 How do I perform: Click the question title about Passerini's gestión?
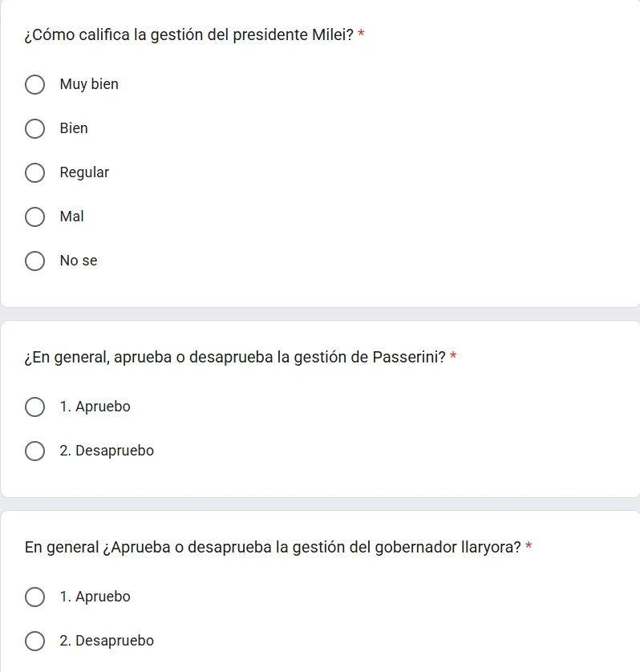[x=235, y=358]
